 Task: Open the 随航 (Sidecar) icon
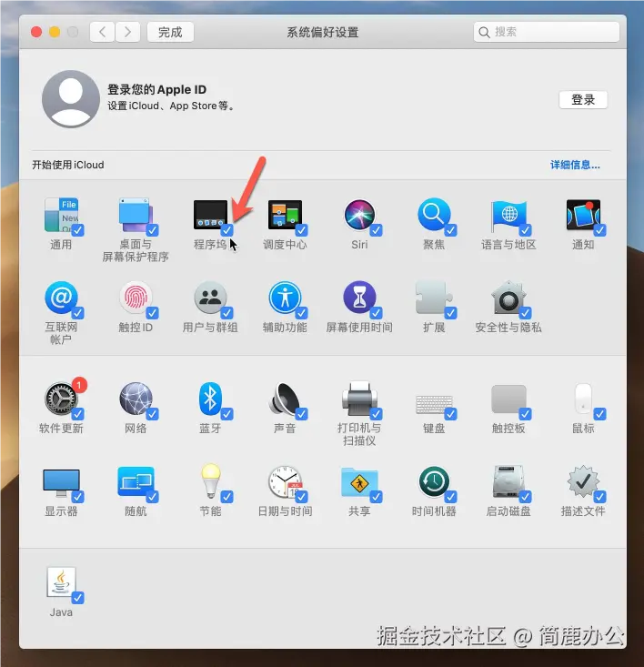(136, 482)
